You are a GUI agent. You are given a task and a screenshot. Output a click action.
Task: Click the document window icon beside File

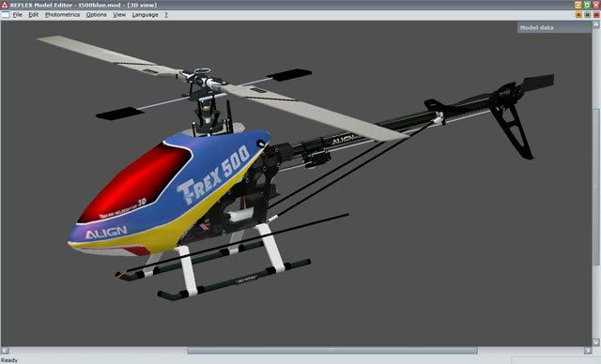(6, 15)
